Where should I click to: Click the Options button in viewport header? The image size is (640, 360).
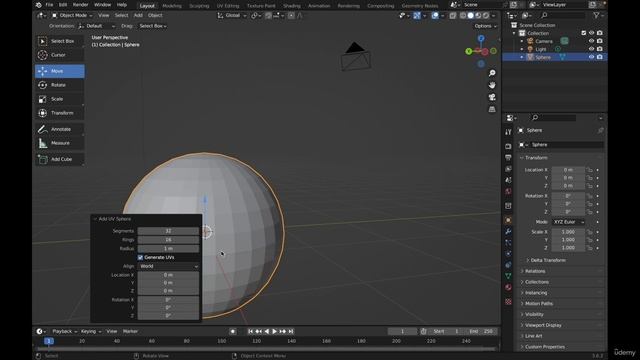(485, 26)
